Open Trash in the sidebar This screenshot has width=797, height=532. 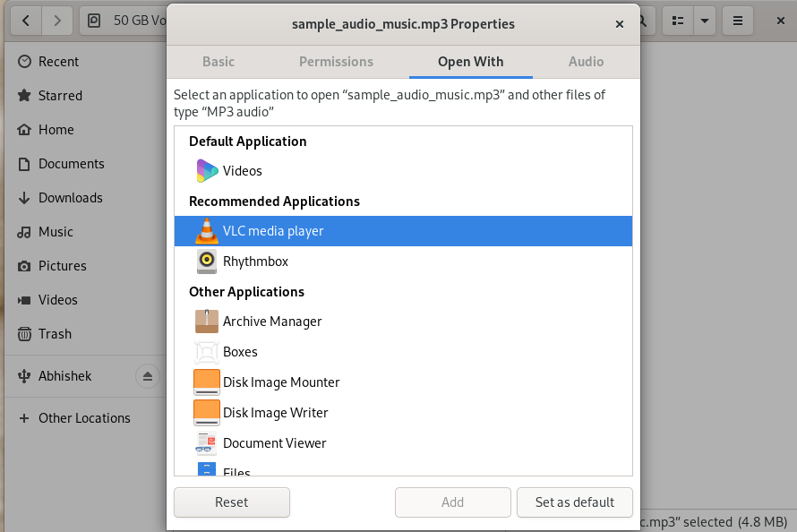click(85, 334)
